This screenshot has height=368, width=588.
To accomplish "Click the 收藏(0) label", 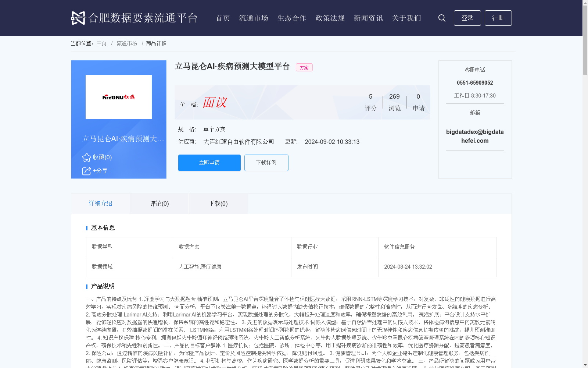I will tap(102, 158).
